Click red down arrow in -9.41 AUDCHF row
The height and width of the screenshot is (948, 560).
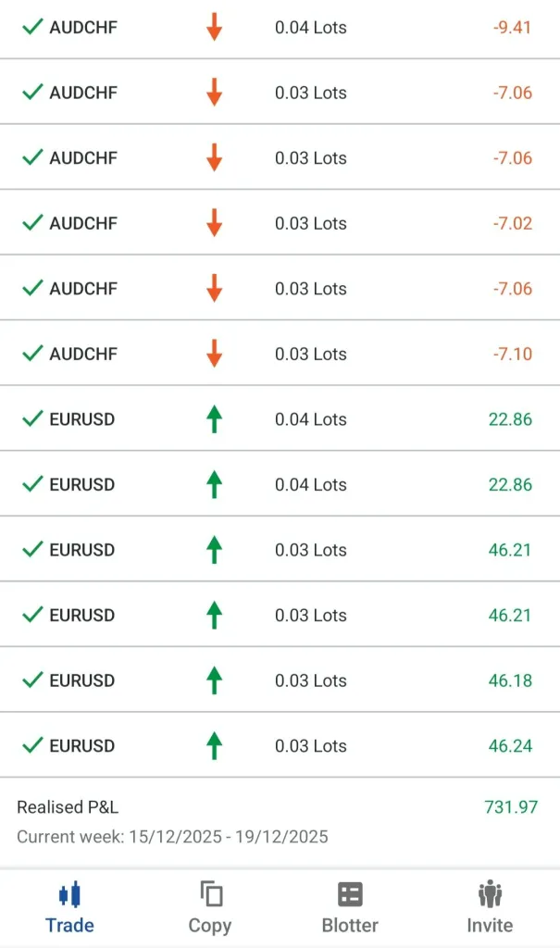pyautogui.click(x=214, y=28)
